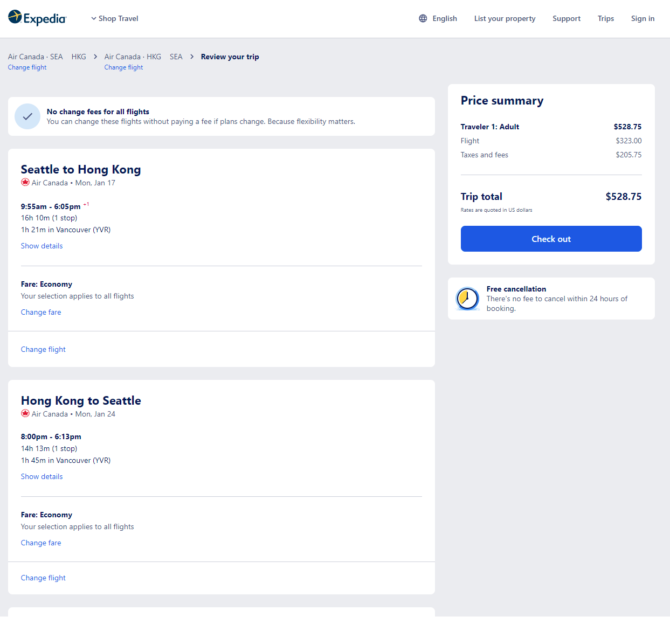Click the 14h 13m (1 stop) duration
The width and height of the screenshot is (670, 617).
coord(49,449)
